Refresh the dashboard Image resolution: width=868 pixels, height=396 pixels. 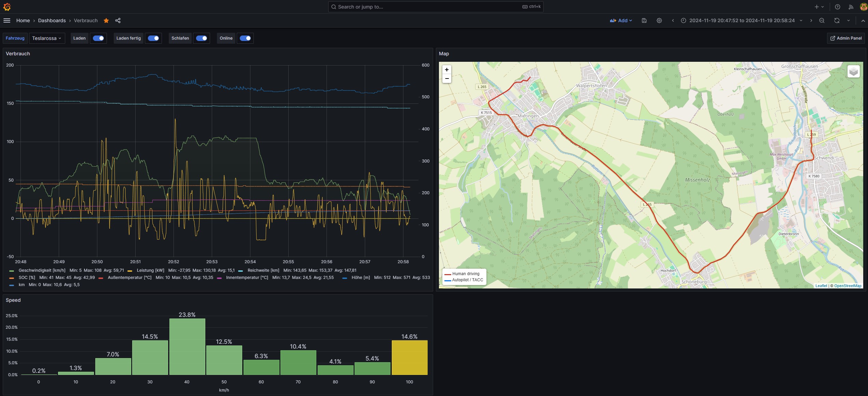coord(837,20)
